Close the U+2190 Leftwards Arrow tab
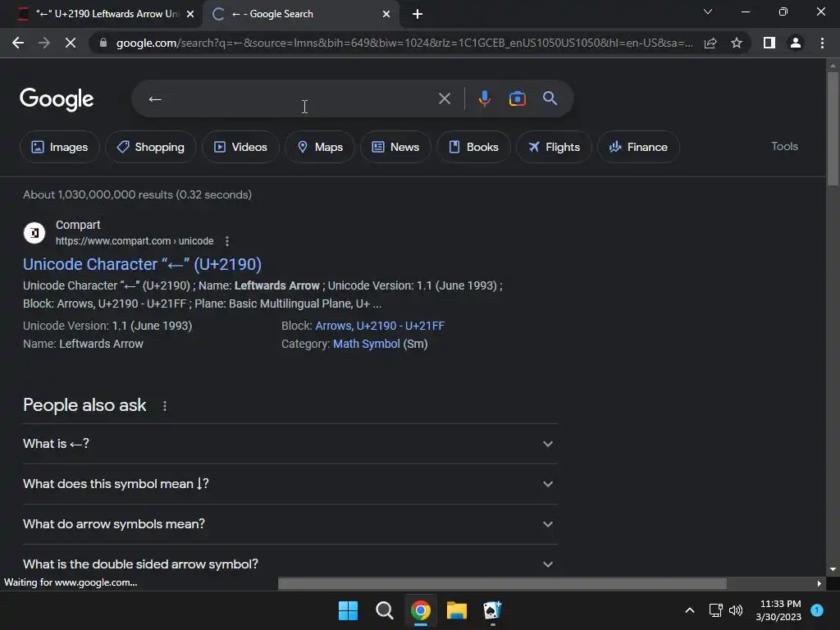Viewport: 840px width, 630px height. [x=190, y=14]
